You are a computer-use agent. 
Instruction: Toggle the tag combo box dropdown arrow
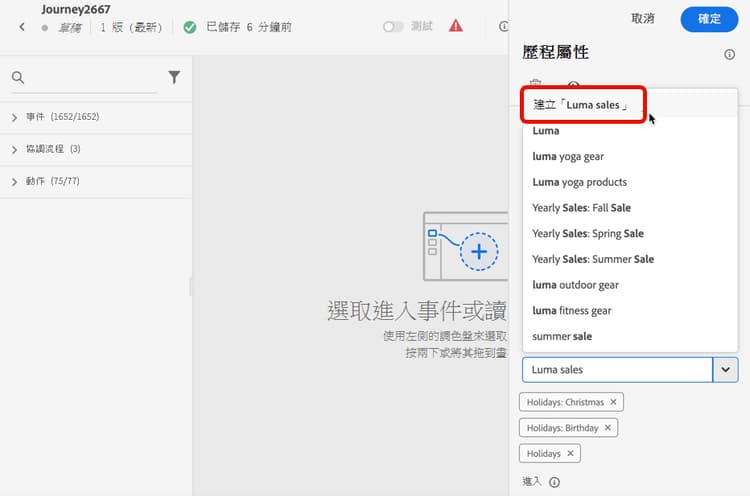tap(725, 370)
